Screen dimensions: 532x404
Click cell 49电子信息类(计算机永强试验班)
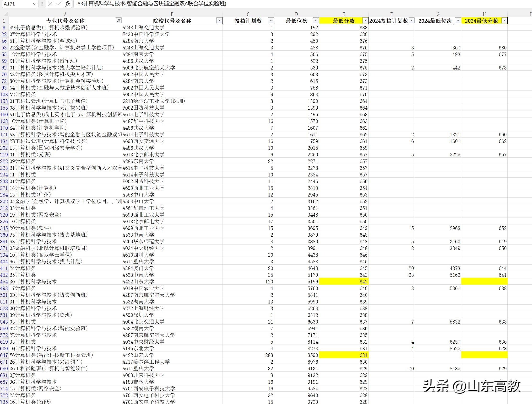pyautogui.click(x=65, y=28)
